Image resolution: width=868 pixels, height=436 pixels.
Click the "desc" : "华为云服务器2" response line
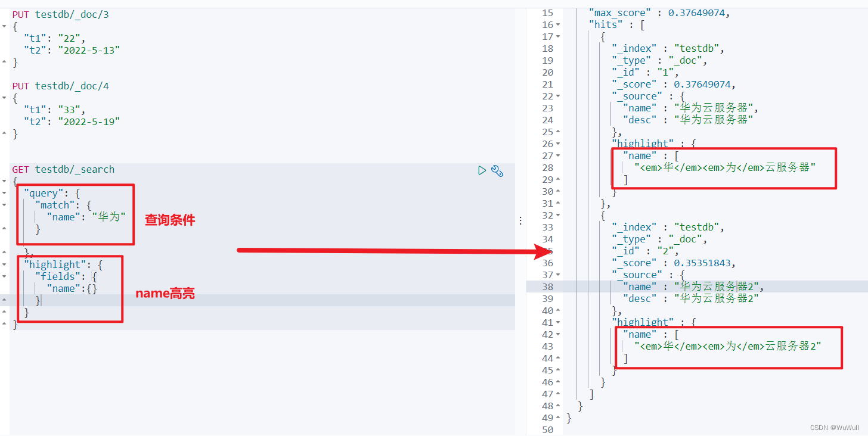691,298
